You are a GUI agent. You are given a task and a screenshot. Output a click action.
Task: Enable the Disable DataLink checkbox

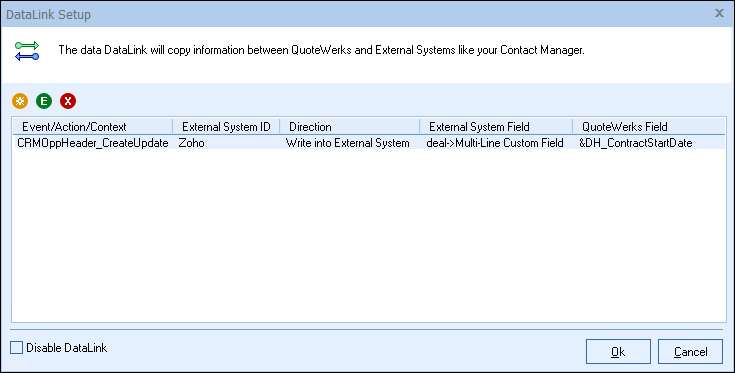tap(16, 348)
